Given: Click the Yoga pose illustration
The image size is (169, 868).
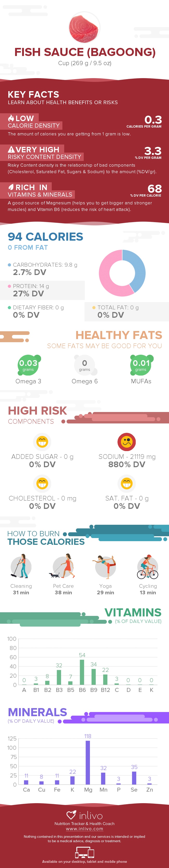Looking at the screenshot, I should click(105, 566).
